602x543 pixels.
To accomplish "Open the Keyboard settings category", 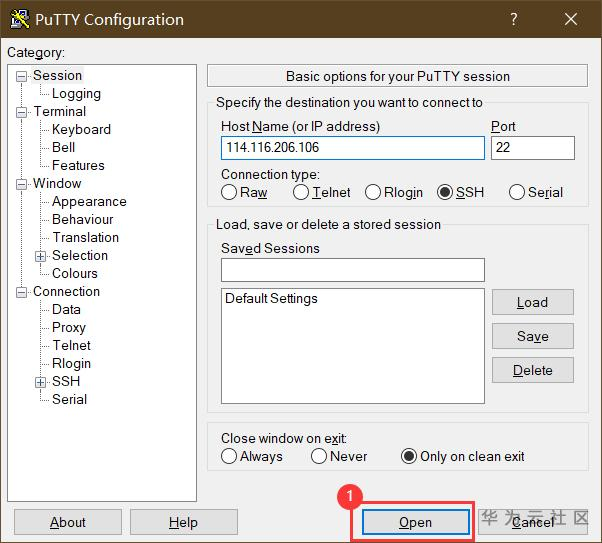I will tap(81, 129).
